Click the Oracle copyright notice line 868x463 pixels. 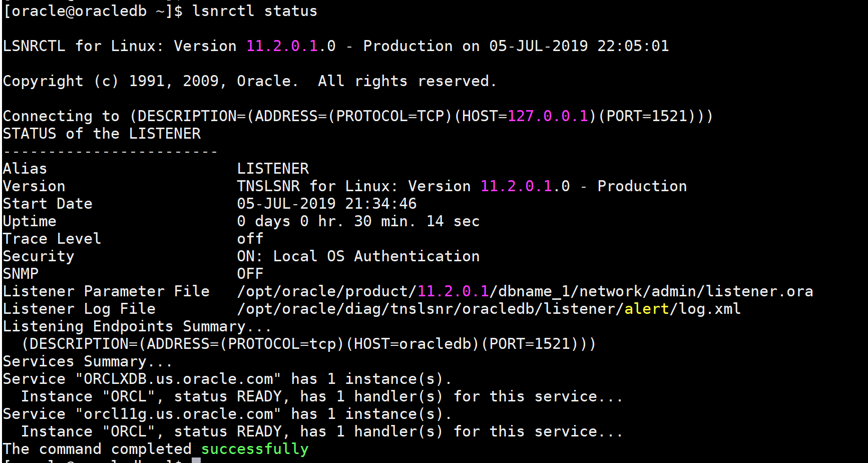click(249, 81)
